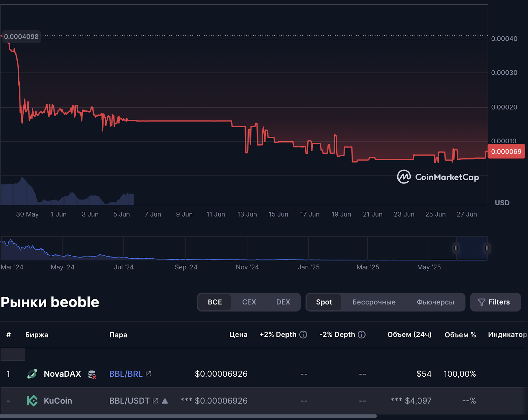
Task: Sort by Пара column header
Action: click(118, 334)
